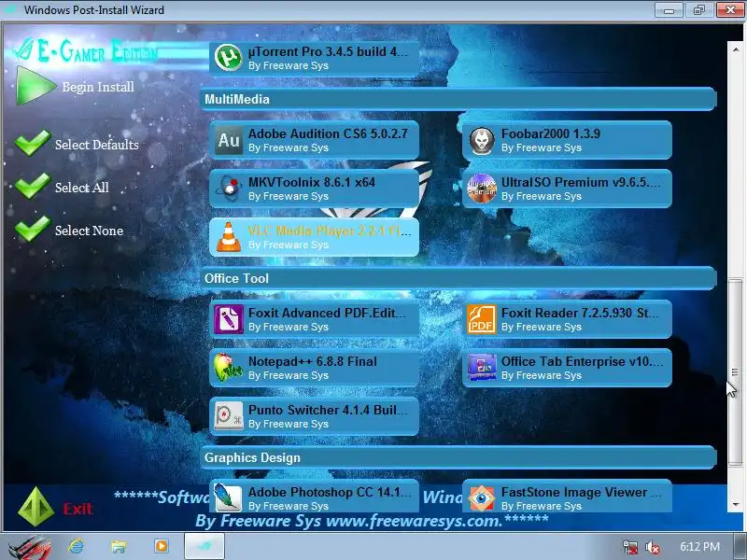Select Foxit Reader 7.2.5.930 entry
747x560 pixels.
567,319
